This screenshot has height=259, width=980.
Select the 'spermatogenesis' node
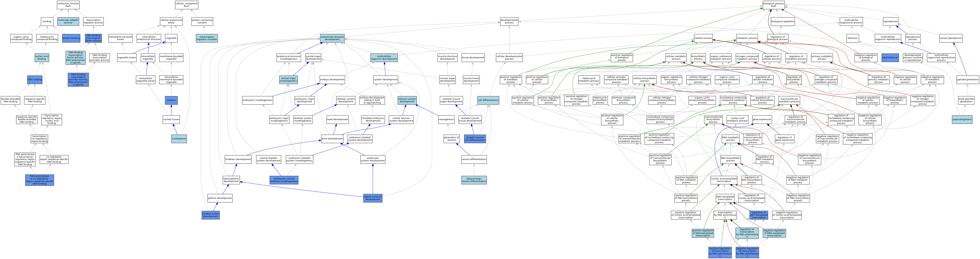click(962, 119)
